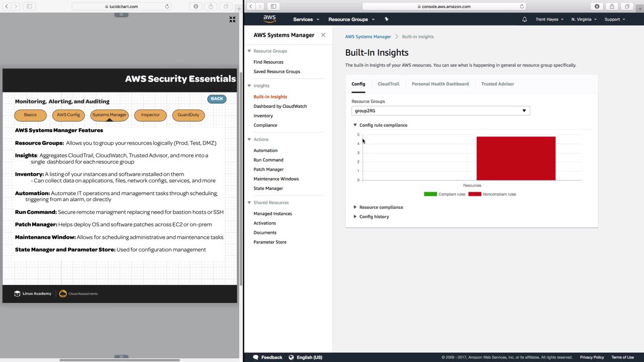This screenshot has width=644, height=362.
Task: Click the lucidchart.com address bar
Action: [122, 7]
